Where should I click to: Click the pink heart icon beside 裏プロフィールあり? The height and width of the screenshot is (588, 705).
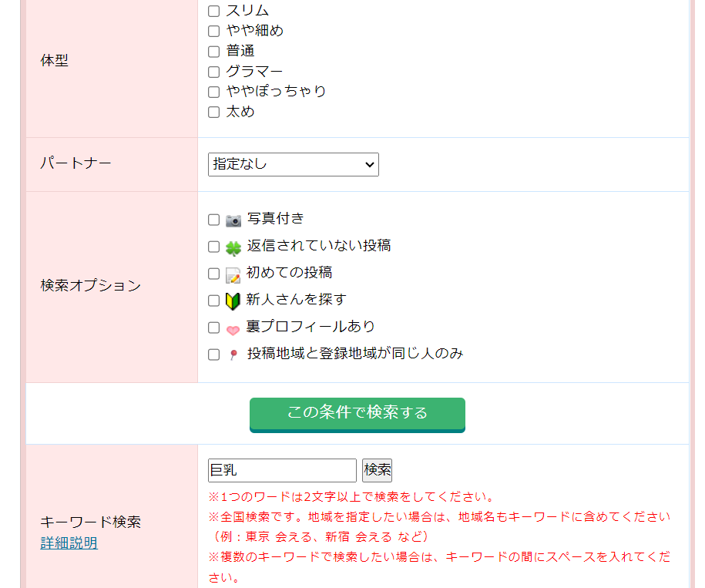(x=233, y=329)
